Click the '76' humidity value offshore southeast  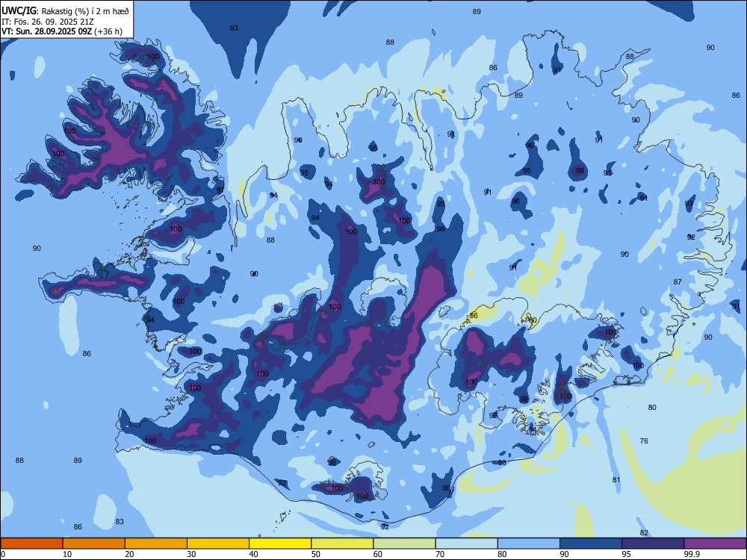pyautogui.click(x=644, y=441)
